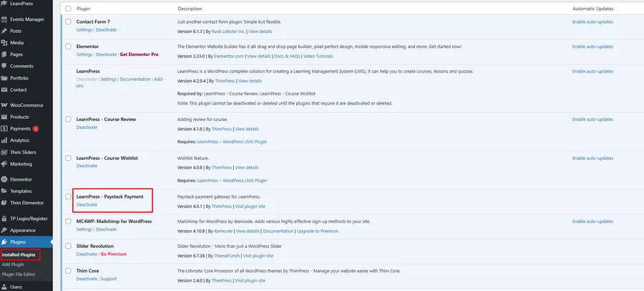
Task: Tick the checkbox for Contact Form 7
Action: click(68, 22)
